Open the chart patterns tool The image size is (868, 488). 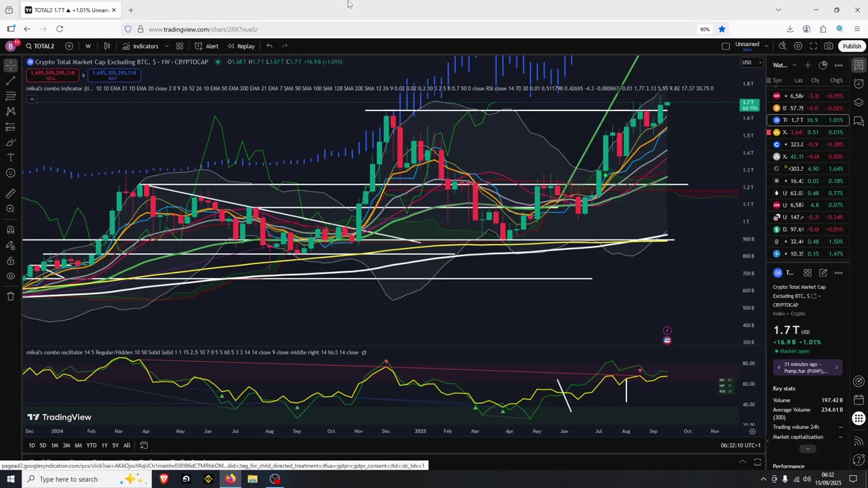point(10,111)
